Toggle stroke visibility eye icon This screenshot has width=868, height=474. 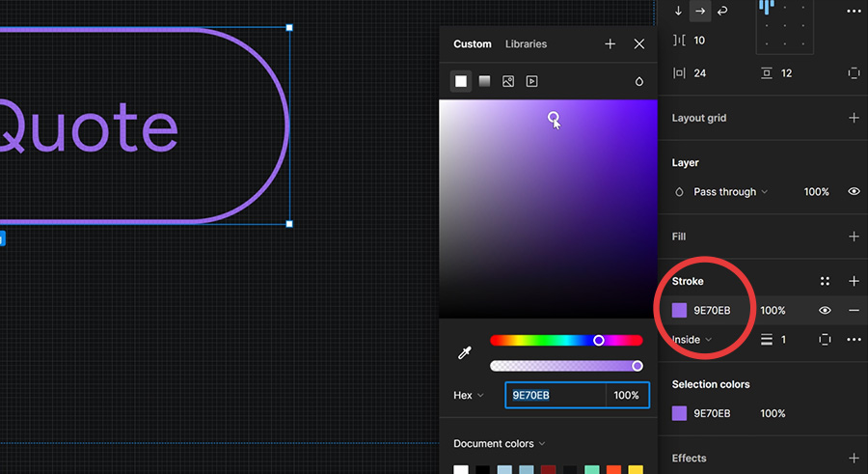tap(825, 311)
